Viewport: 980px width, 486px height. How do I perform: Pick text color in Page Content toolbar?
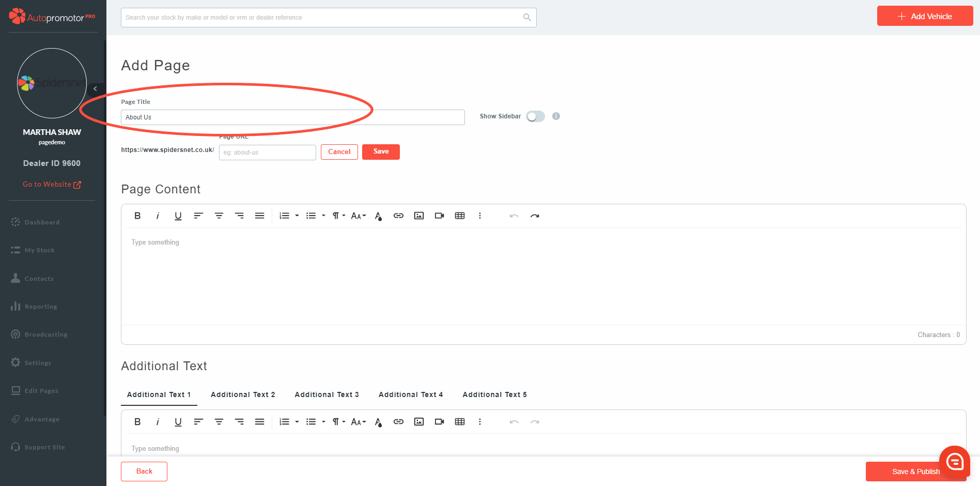[378, 216]
